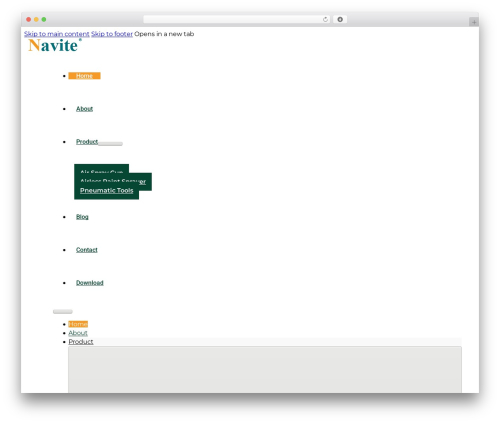Image resolution: width=500 pixels, height=423 pixels.
Task: Minimize the window with yellow button
Action: tap(36, 20)
